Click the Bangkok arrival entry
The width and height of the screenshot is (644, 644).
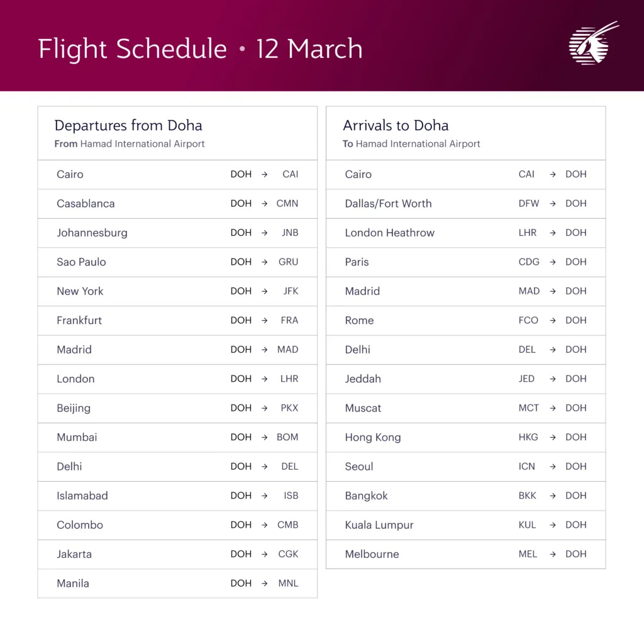pos(366,496)
